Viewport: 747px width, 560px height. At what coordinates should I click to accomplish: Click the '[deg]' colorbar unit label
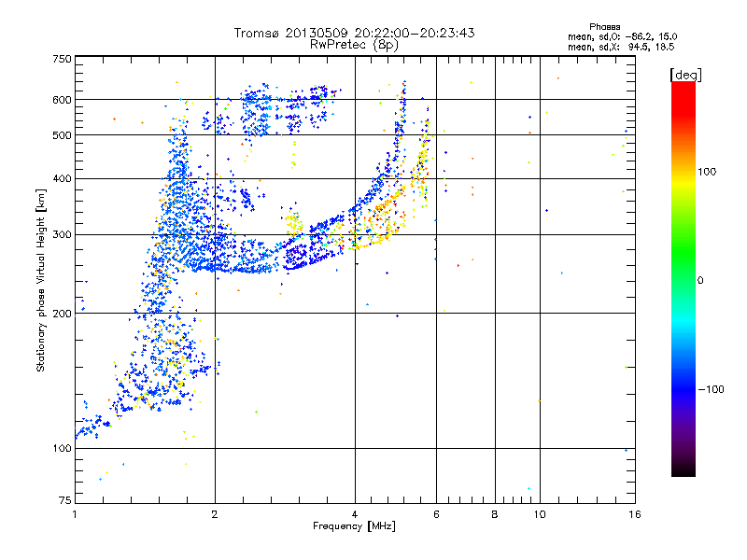point(685,75)
